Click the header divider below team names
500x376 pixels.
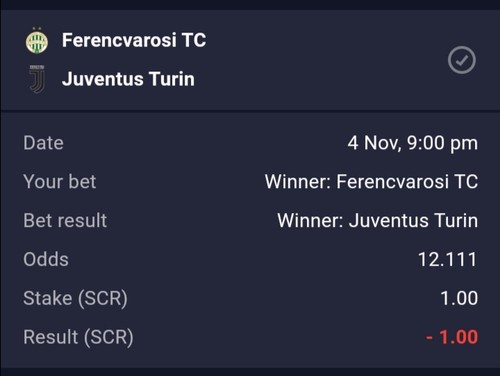pyautogui.click(x=250, y=110)
